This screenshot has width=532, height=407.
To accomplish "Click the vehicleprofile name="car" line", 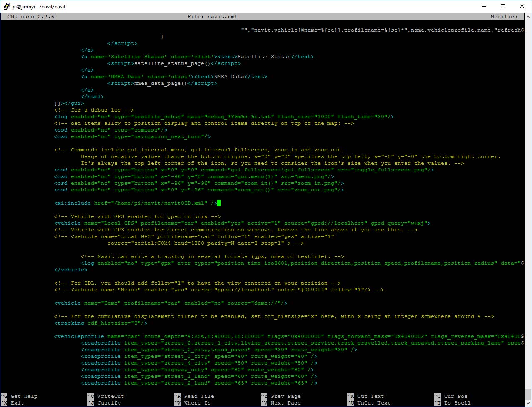I will tap(289, 336).
